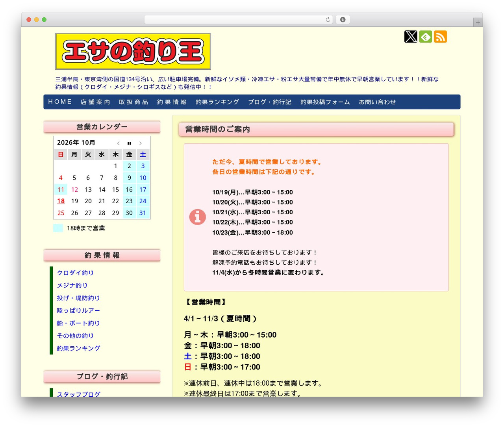Click 釣果ランキング in the sidebar list
504x427 pixels.
tap(78, 348)
